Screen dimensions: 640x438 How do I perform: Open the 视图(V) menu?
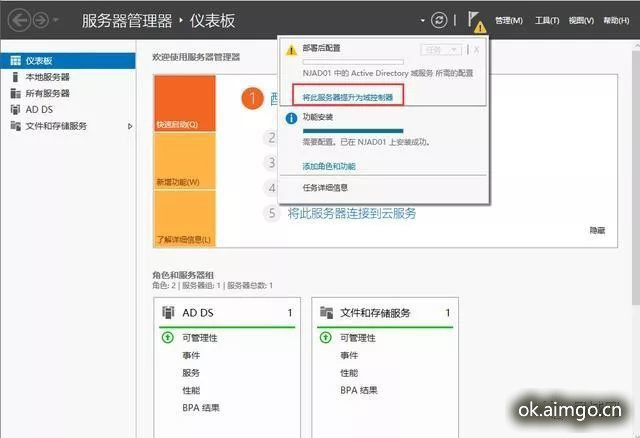[x=581, y=20]
